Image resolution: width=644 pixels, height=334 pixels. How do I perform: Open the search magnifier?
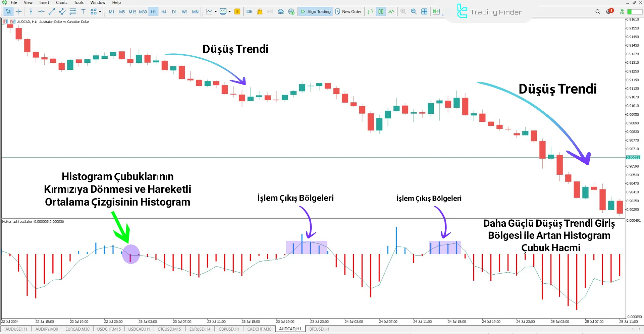point(598,12)
